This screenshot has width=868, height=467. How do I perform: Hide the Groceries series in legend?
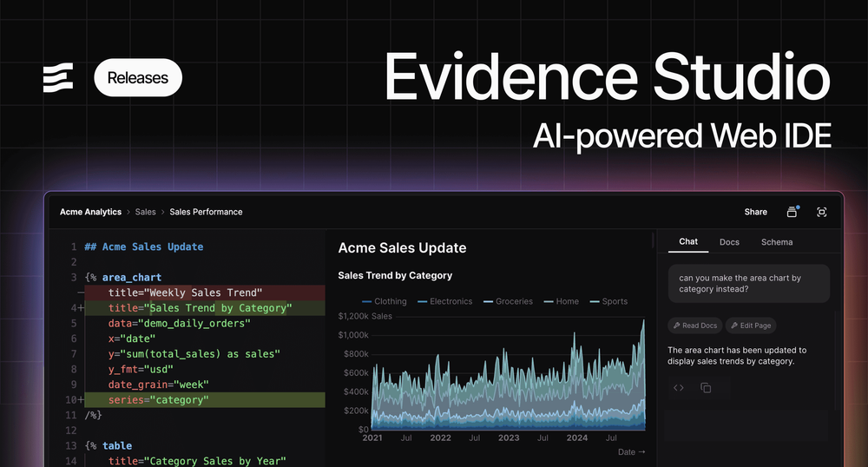[x=514, y=301]
